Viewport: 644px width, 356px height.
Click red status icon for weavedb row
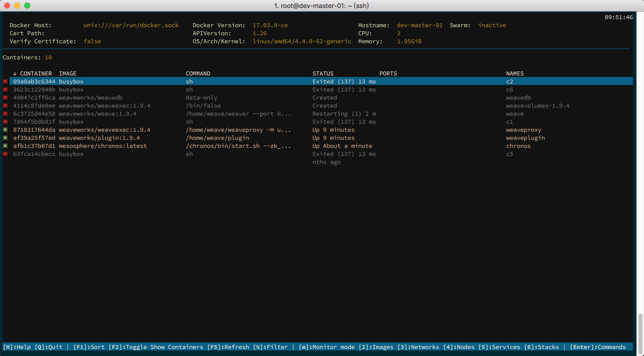(5, 98)
